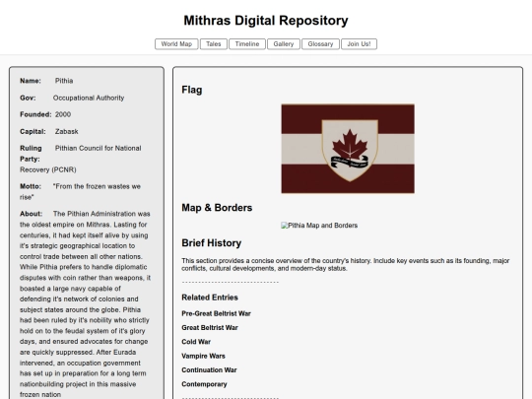Click the Map & Borders heading

pyautogui.click(x=217, y=208)
